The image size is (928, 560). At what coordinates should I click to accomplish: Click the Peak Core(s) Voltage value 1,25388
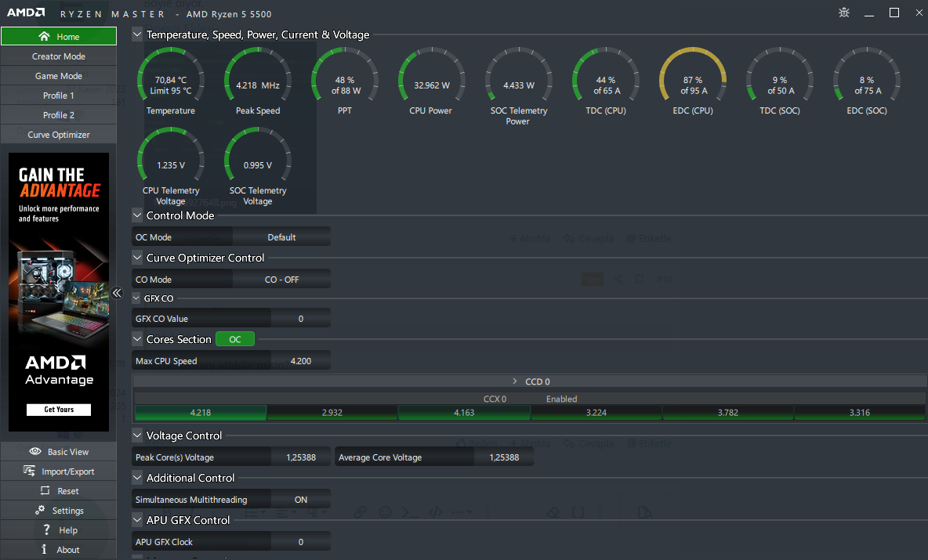(301, 457)
